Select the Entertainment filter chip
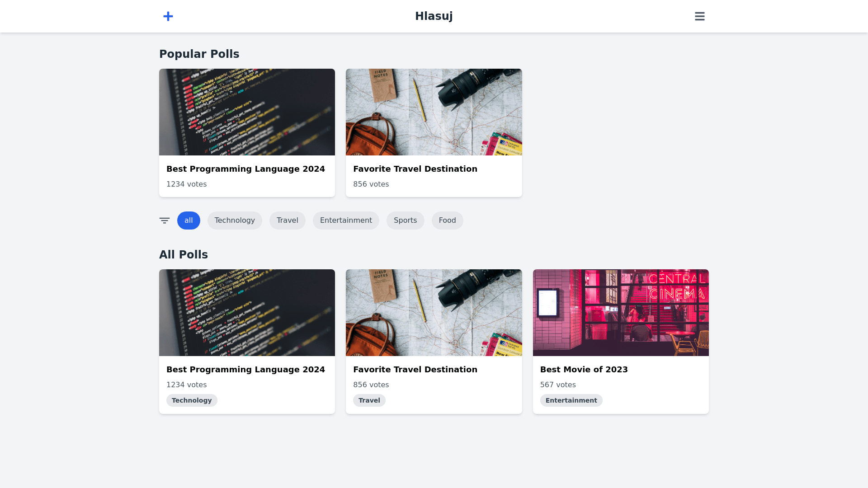The width and height of the screenshot is (868, 488). (346, 221)
